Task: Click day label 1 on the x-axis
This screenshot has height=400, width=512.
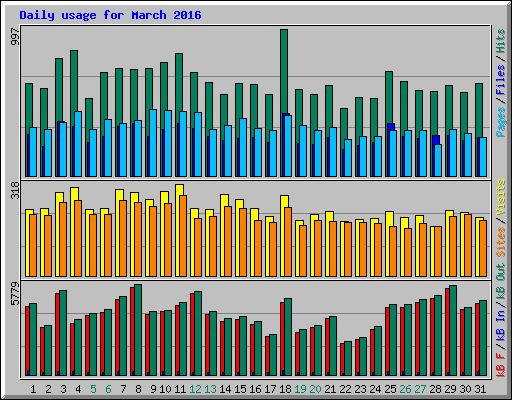Action: [x=33, y=389]
